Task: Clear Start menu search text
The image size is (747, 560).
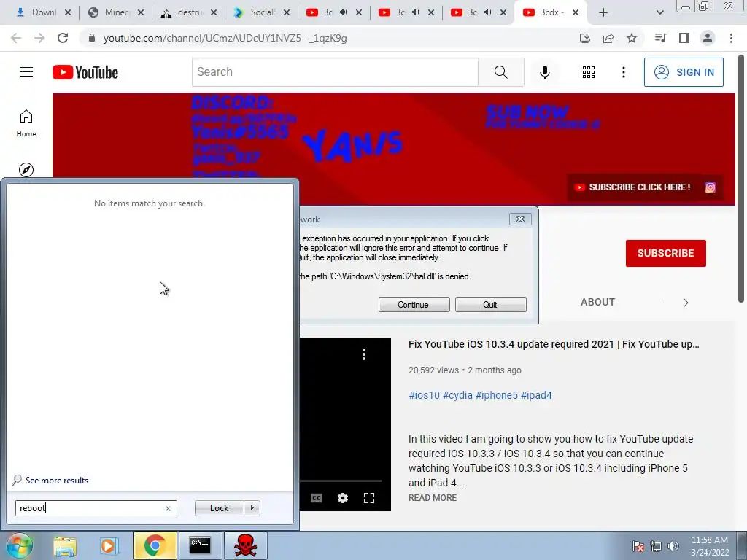Action: tap(168, 508)
